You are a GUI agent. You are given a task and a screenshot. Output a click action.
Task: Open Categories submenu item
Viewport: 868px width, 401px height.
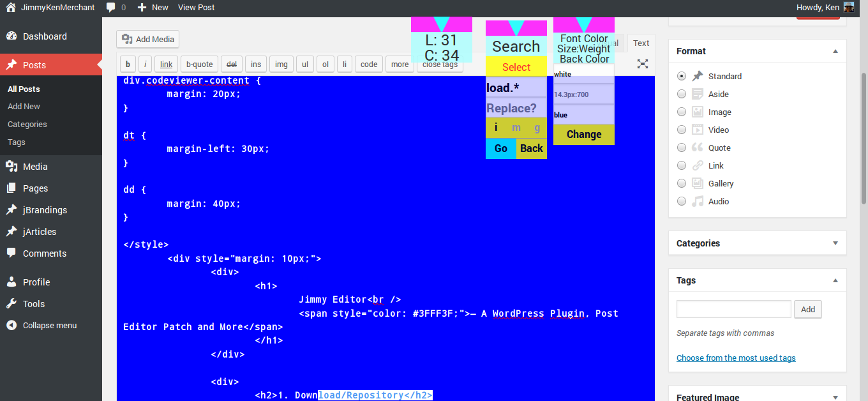[x=27, y=125]
